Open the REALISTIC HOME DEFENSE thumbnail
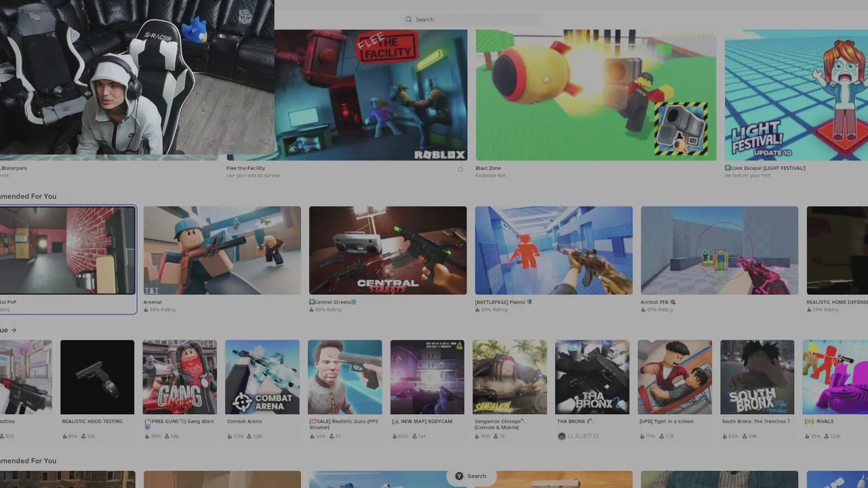Viewport: 868px width, 488px height. coord(837,250)
